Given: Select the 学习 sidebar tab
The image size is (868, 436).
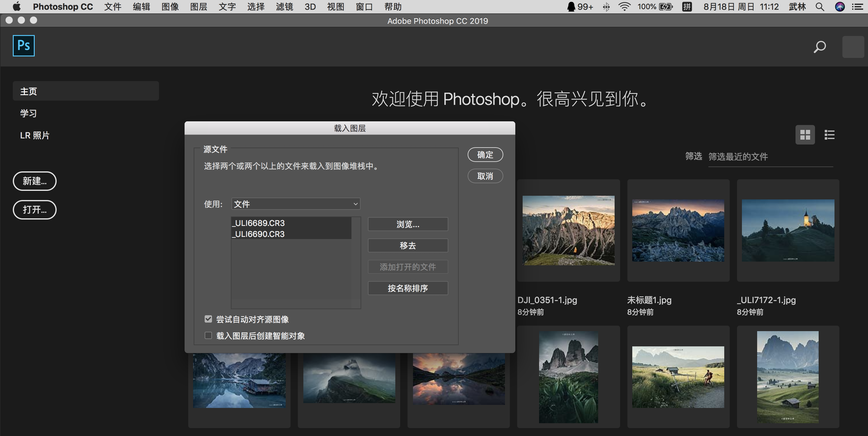Looking at the screenshot, I should click(x=28, y=113).
